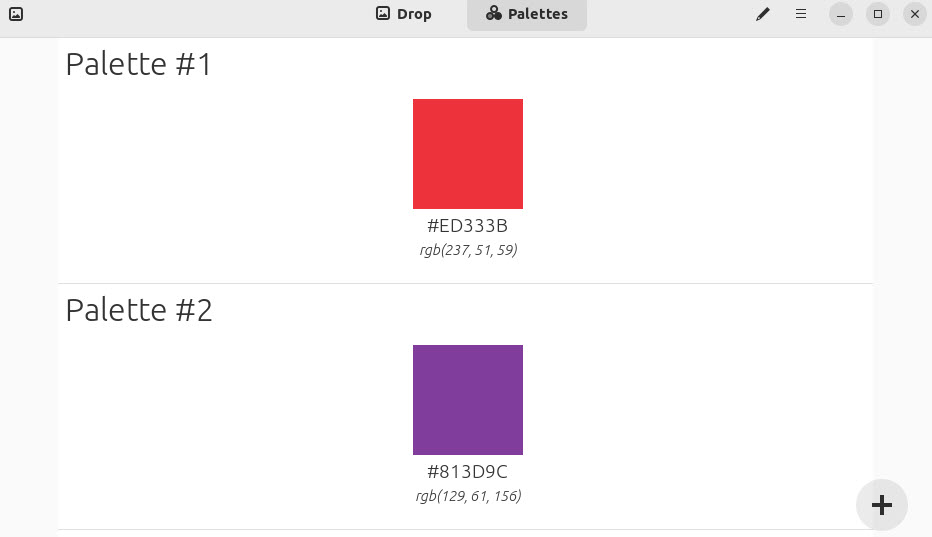Click the rgb(129, 61, 156) text
932x537 pixels.
pyautogui.click(x=468, y=496)
